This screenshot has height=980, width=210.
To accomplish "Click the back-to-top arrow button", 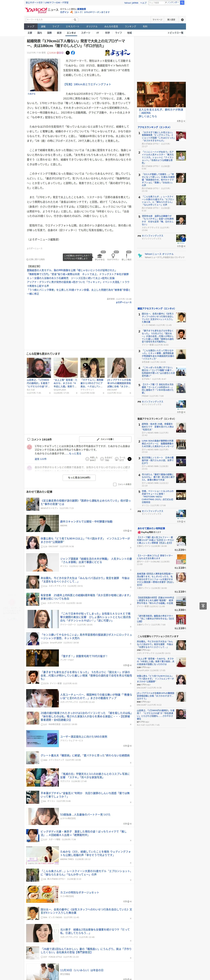I will [x=203, y=606].
